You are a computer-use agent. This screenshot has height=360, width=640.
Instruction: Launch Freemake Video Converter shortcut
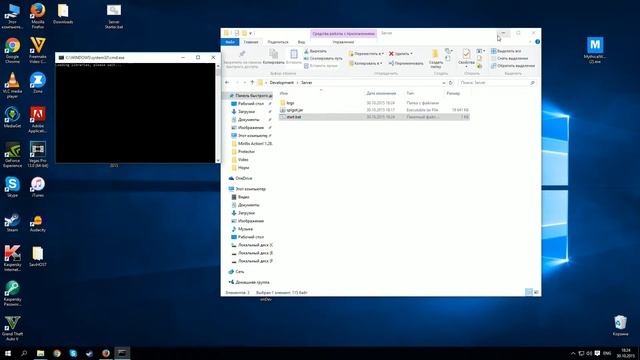click(x=38, y=50)
